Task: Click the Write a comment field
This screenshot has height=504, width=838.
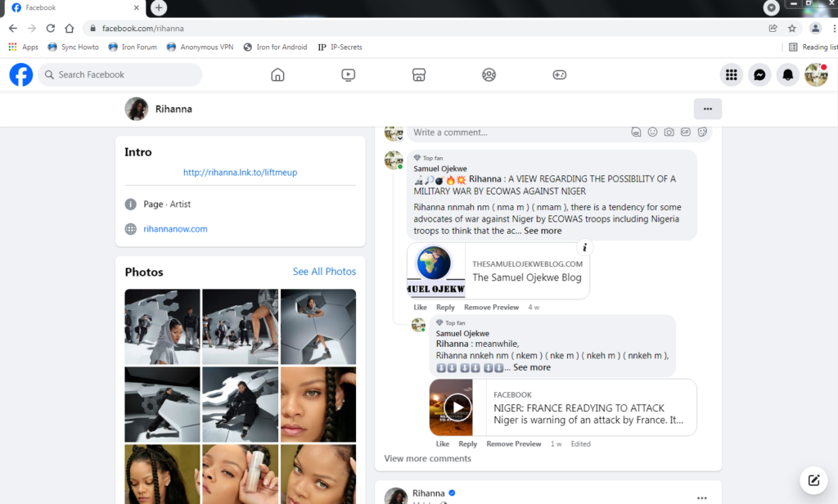Action: tap(518, 133)
